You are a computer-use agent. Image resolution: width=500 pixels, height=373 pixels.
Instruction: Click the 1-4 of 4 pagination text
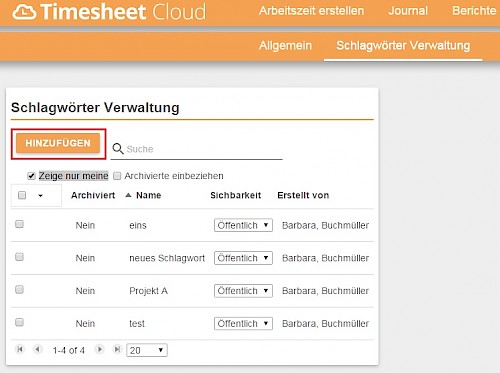69,350
